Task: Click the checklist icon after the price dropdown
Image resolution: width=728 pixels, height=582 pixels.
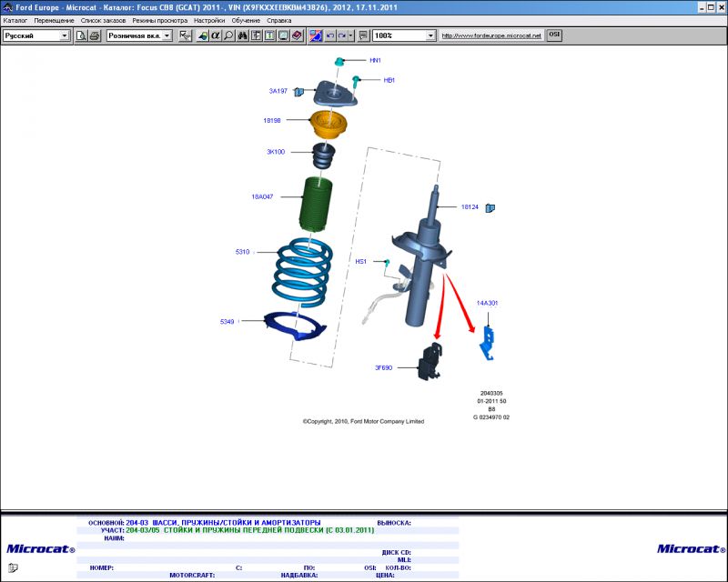Action: [185, 35]
